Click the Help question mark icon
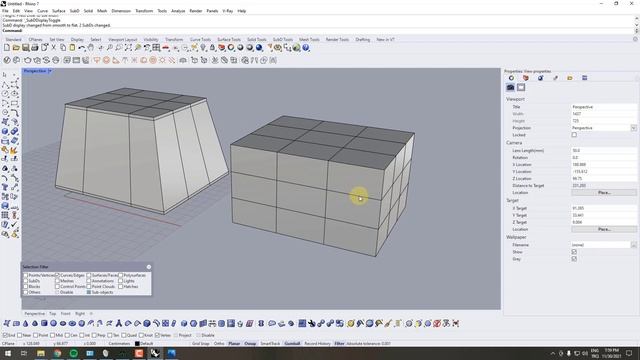The height and width of the screenshot is (360, 640). point(306,48)
